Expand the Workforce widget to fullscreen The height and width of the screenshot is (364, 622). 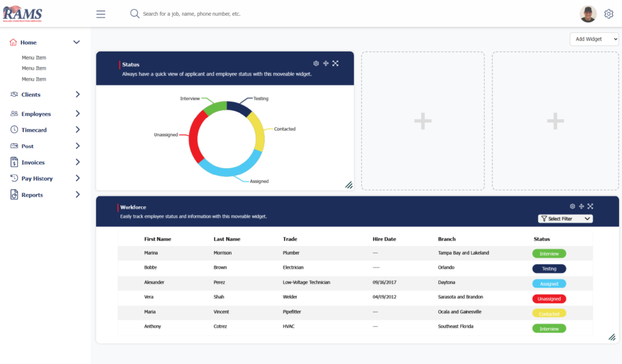coord(590,206)
